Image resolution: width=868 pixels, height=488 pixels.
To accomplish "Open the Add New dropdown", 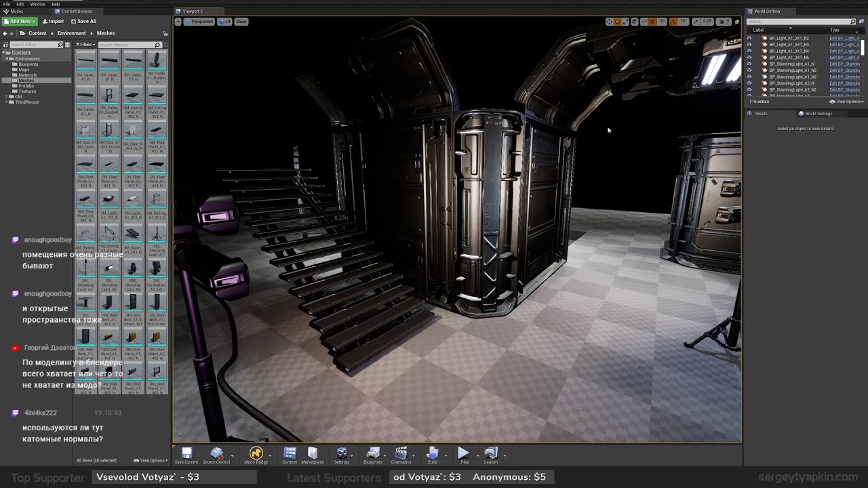I will coord(20,22).
